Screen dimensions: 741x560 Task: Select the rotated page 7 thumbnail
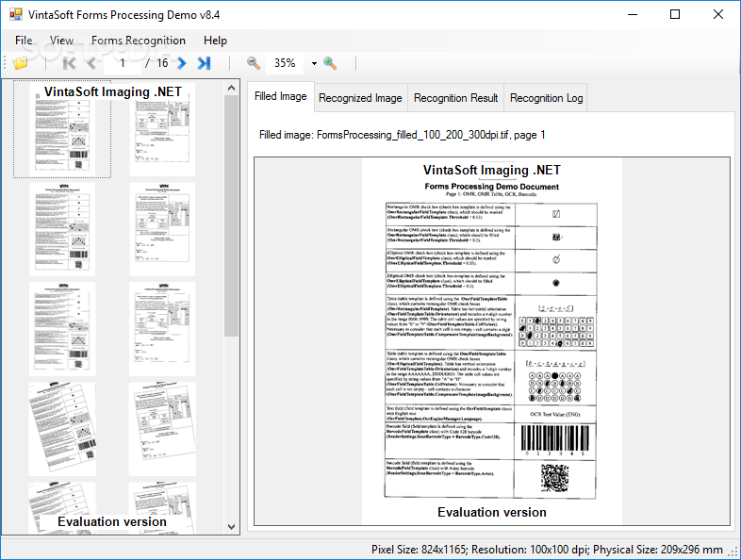click(x=62, y=429)
